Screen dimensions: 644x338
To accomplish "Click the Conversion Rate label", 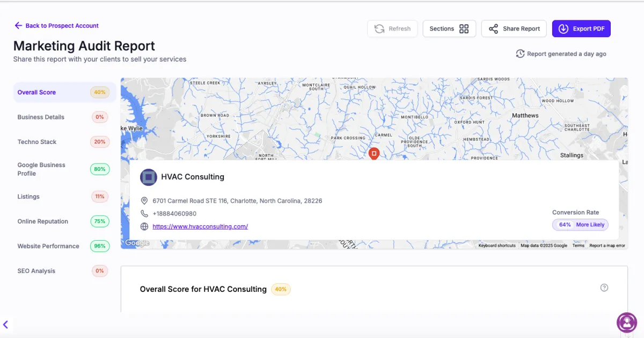I will point(575,212).
